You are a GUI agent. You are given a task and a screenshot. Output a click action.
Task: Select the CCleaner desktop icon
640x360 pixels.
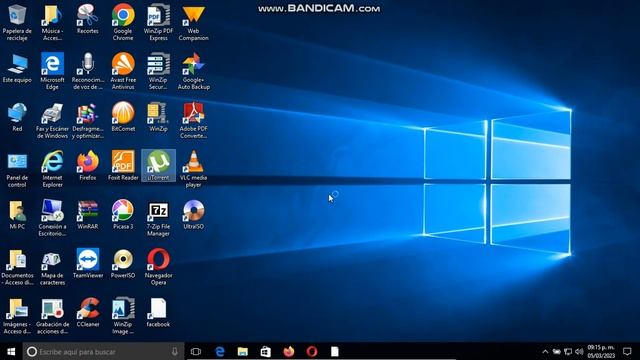[x=87, y=313]
